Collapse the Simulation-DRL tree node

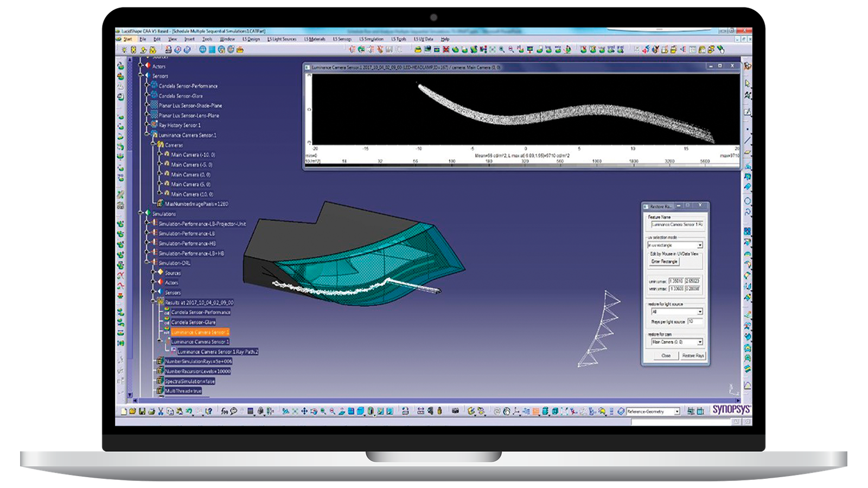pos(147,263)
